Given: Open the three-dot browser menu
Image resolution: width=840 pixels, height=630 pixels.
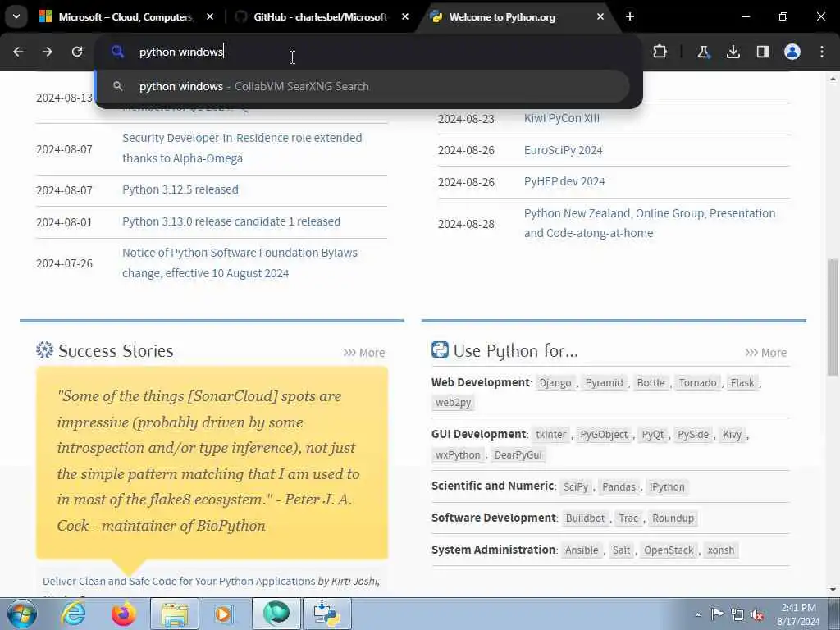Looking at the screenshot, I should click(822, 52).
